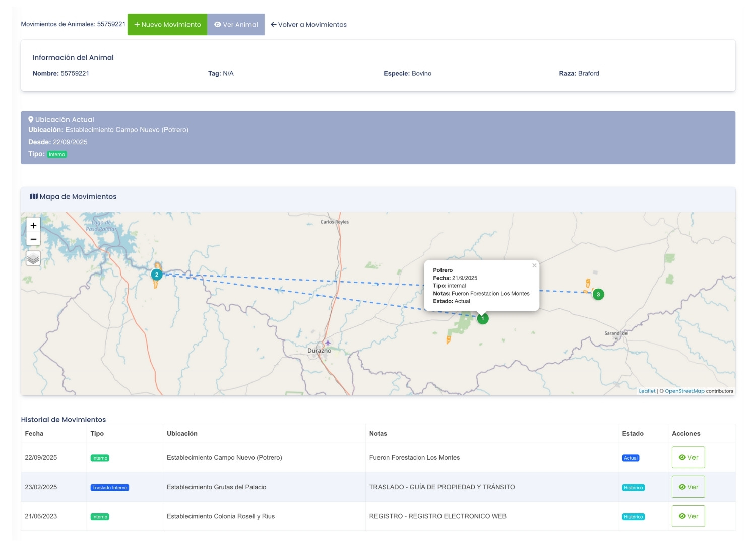The height and width of the screenshot is (547, 756).
Task: View the 23/02/2025 movement details
Action: coord(688,487)
